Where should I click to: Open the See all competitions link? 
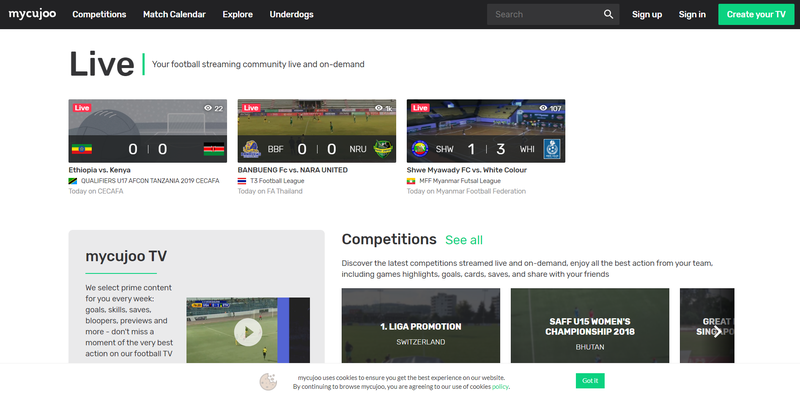click(464, 240)
